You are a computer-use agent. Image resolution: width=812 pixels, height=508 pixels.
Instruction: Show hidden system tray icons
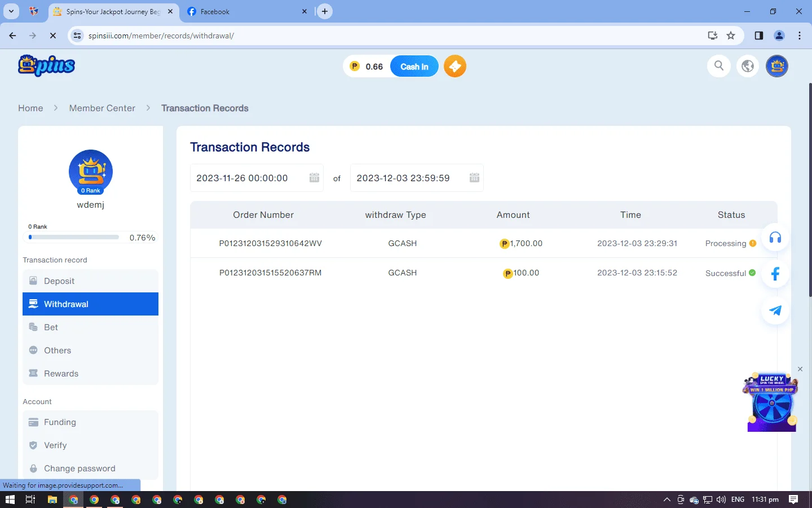(667, 500)
